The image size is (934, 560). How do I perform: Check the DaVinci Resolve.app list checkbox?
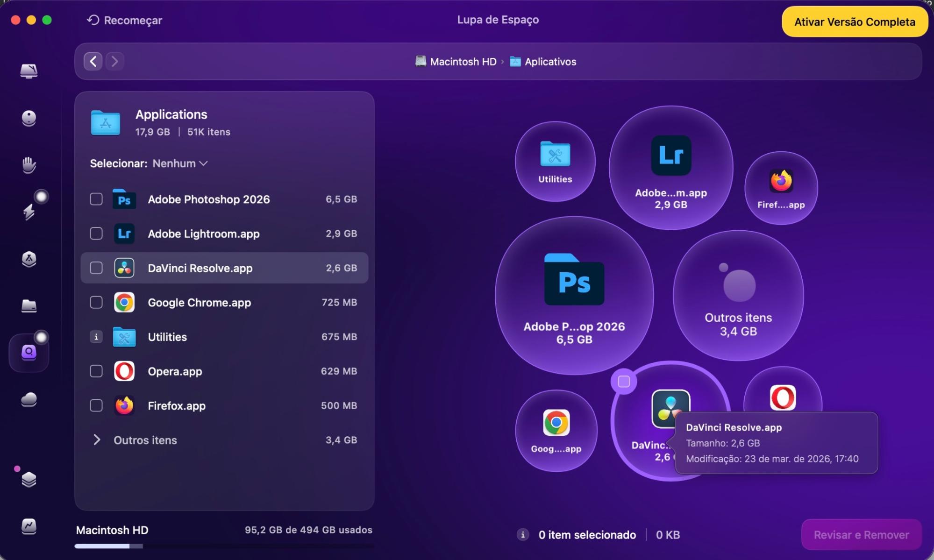(x=96, y=268)
